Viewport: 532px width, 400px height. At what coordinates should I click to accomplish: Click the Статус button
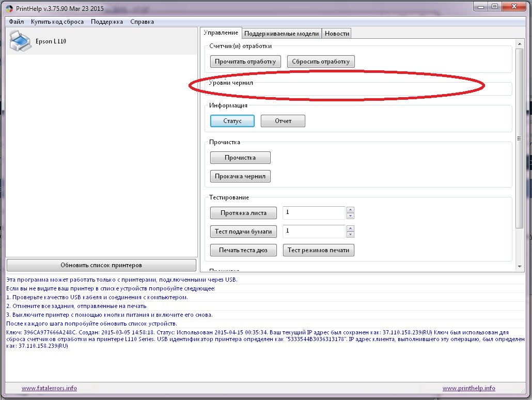coord(232,121)
